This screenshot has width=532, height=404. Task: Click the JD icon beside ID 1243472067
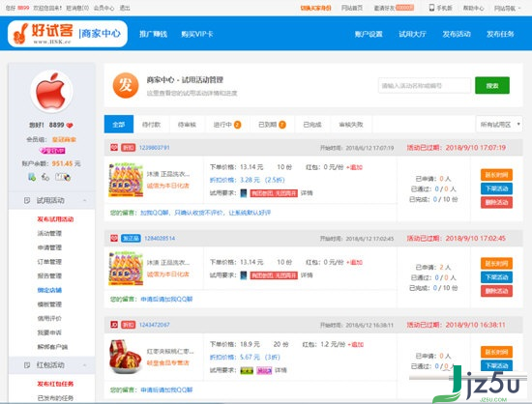114,325
